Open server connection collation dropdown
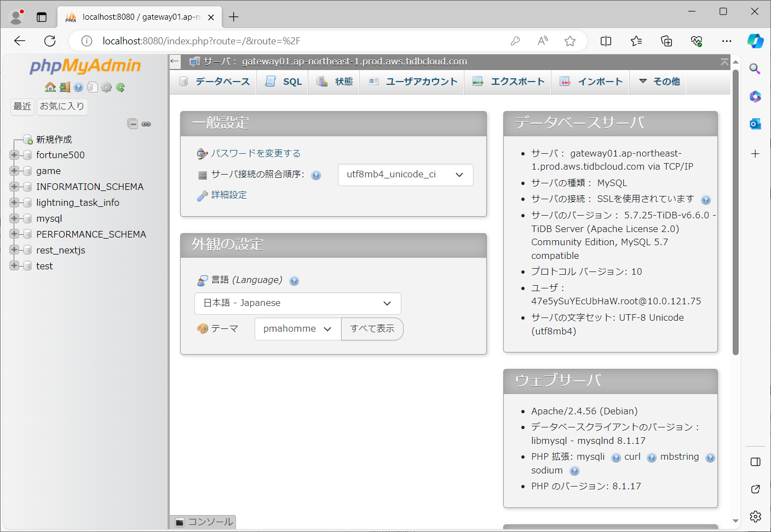Image resolution: width=771 pixels, height=532 pixels. click(x=405, y=175)
